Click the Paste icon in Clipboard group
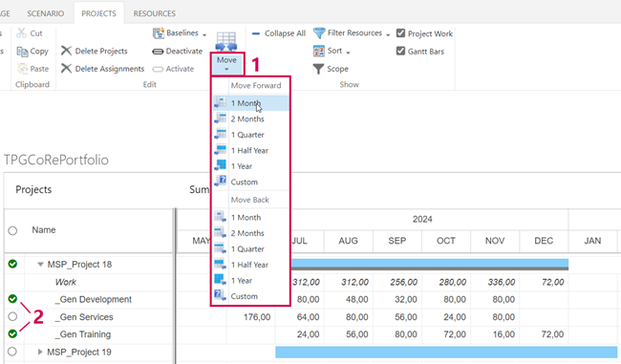The image size is (621, 364). tap(22, 69)
